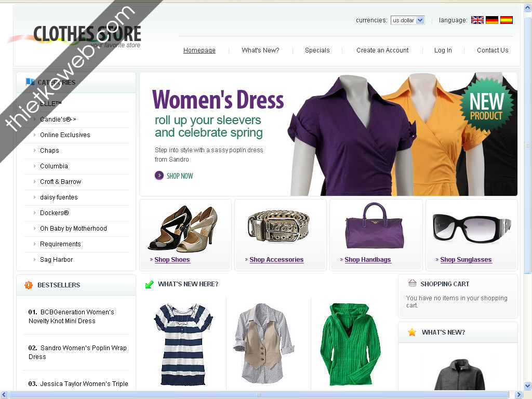Click the vertical scrollbar up arrow
The height and width of the screenshot is (399, 532).
coord(528,8)
